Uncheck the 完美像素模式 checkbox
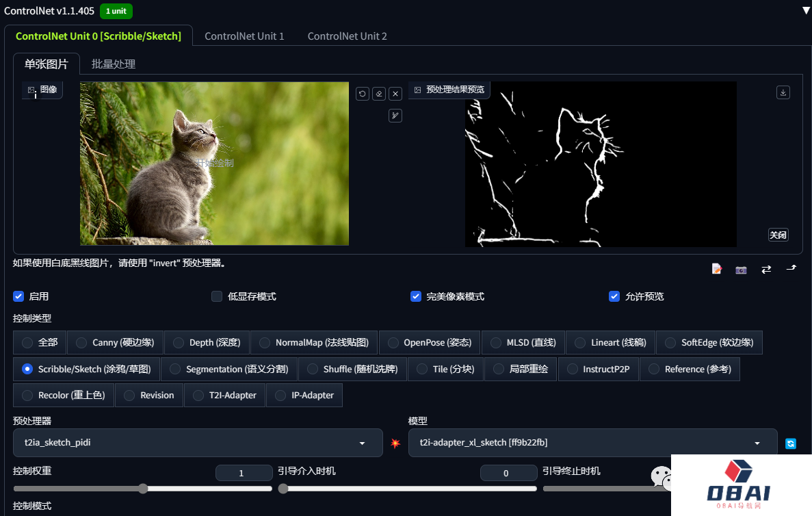Image resolution: width=812 pixels, height=516 pixels. [x=415, y=296]
